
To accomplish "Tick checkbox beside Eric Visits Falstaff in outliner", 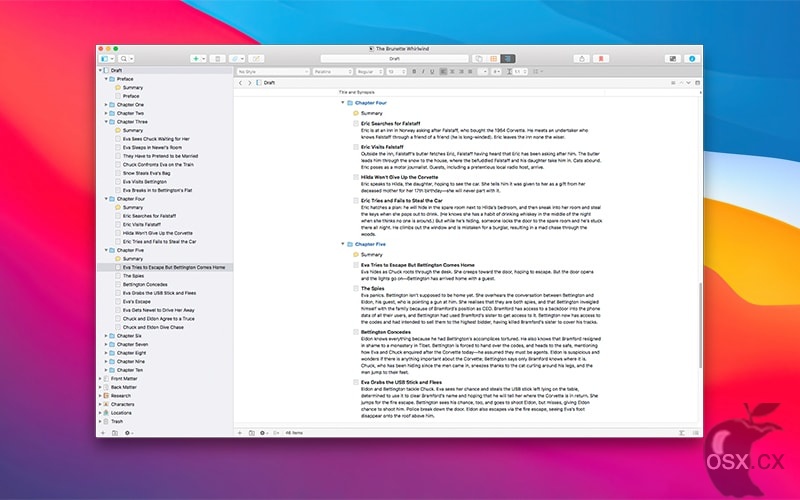I will 356,147.
